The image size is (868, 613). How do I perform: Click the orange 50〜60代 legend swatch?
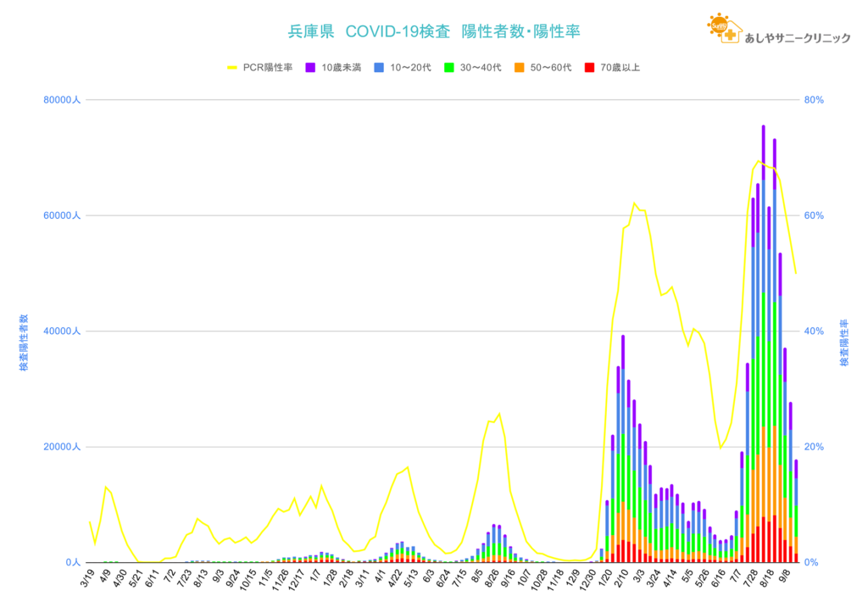tap(520, 67)
